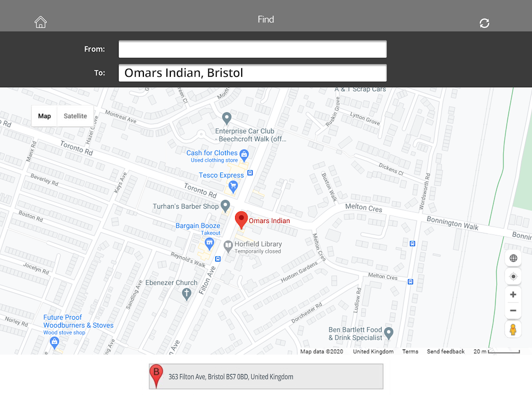Click the Horfield Library label
Image resolution: width=532 pixels, height=399 pixels.
(258, 244)
